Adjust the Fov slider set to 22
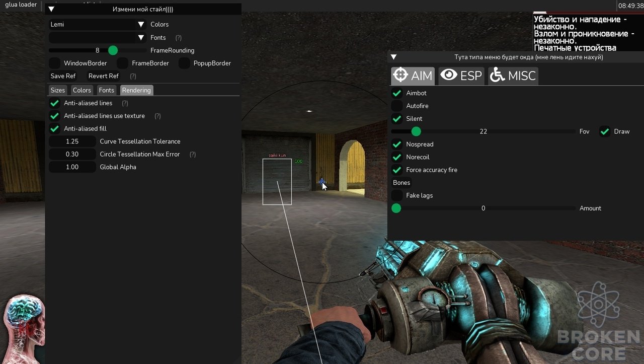644x364 pixels. coord(484,131)
